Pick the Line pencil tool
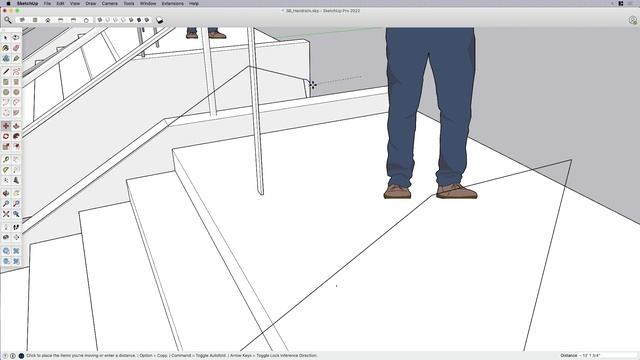The width and height of the screenshot is (640, 360). coord(6,72)
